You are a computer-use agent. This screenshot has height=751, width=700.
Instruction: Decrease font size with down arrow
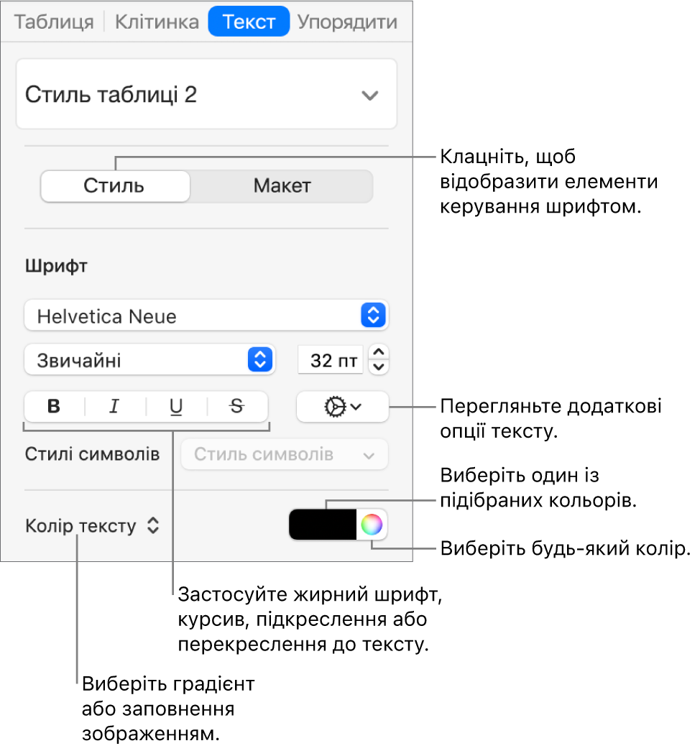coord(379,367)
